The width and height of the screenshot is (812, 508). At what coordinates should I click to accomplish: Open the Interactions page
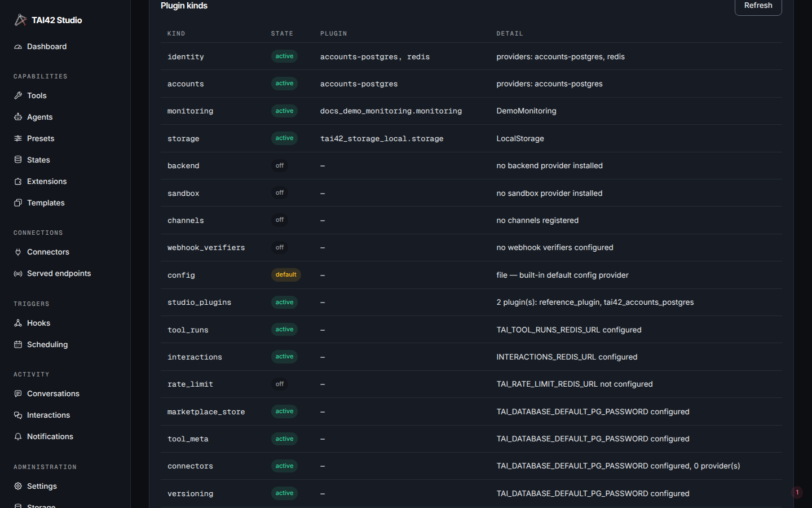point(48,415)
